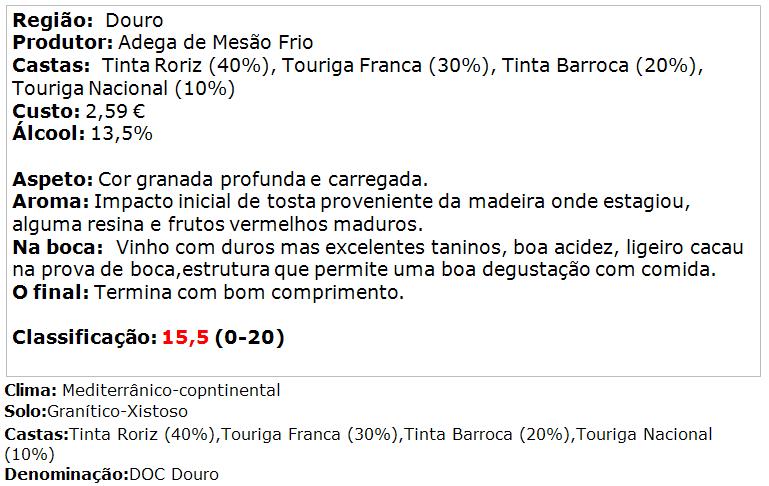Screen dimensions: 769x486
Task: Click the Denominação label
Action: 67,475
